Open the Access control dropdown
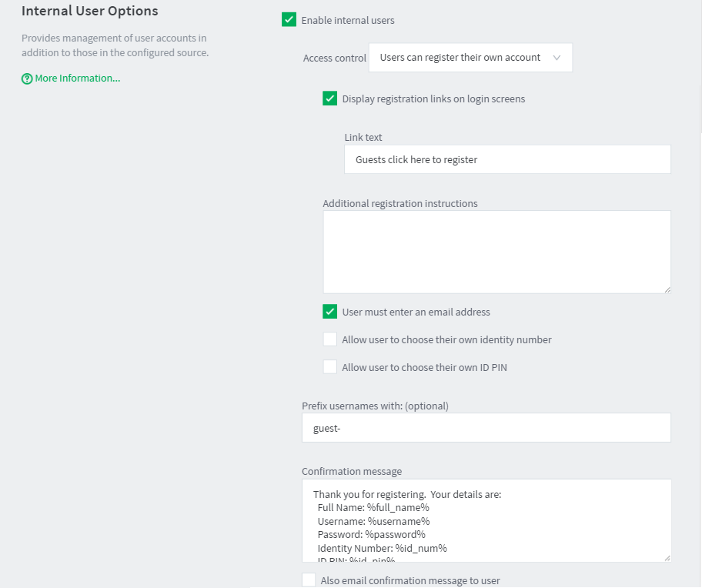Screen dimensions: 702x588 click(x=470, y=57)
